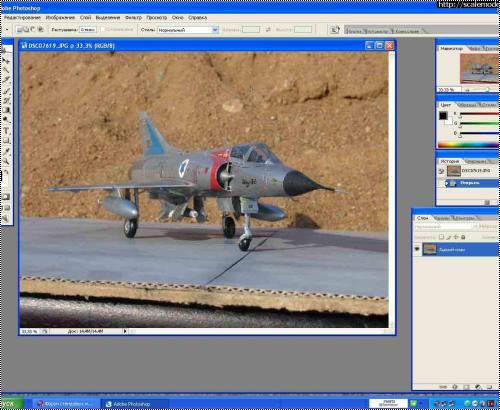
Task: Open the Окно menu
Action: (178, 18)
